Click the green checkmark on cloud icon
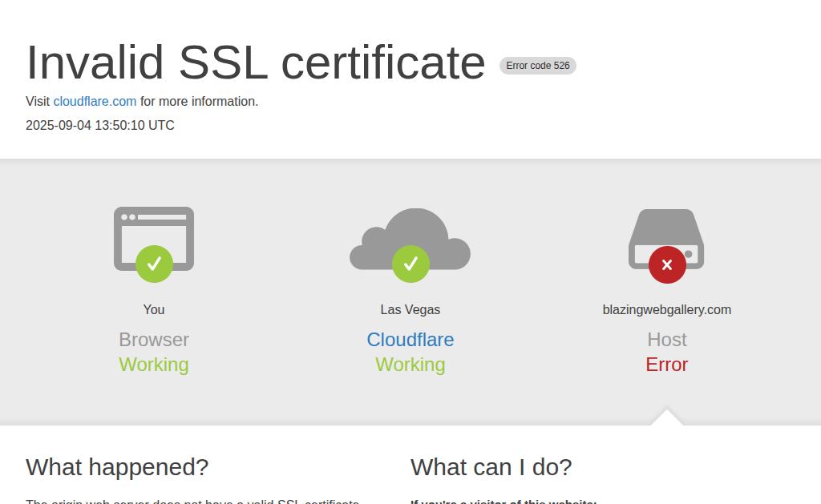Screen dimensions: 821x504 410,264
